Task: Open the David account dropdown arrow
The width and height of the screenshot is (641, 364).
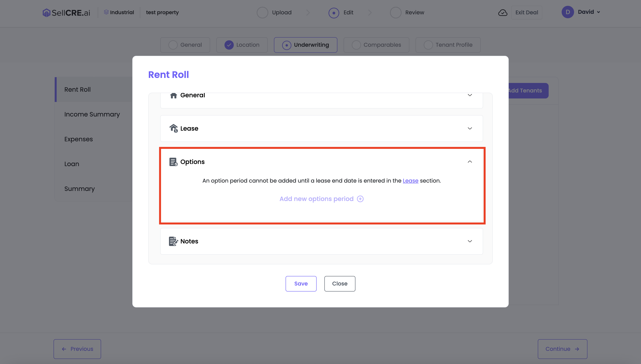Action: pyautogui.click(x=599, y=12)
